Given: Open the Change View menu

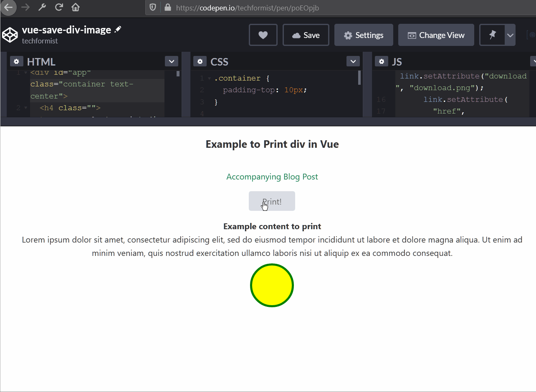Looking at the screenshot, I should point(436,35).
